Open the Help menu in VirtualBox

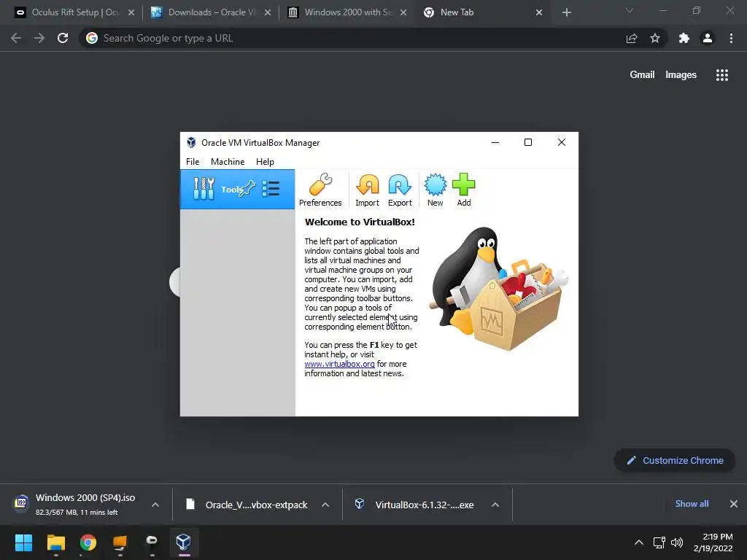point(265,161)
